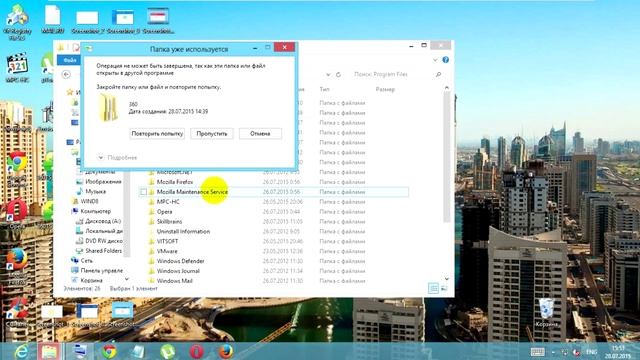Sort by the Размер column header

[x=385, y=89]
